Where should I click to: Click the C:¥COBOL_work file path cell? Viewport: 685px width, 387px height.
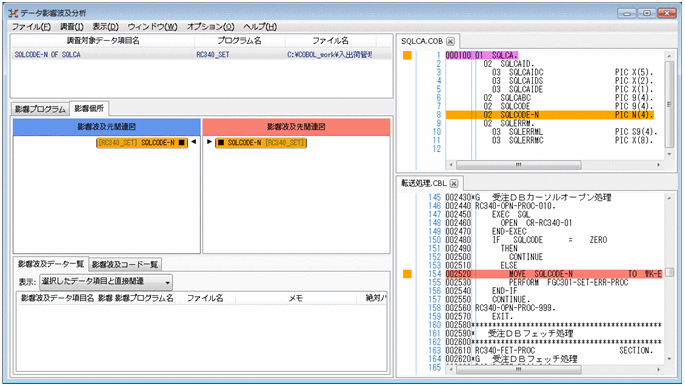tap(330, 55)
